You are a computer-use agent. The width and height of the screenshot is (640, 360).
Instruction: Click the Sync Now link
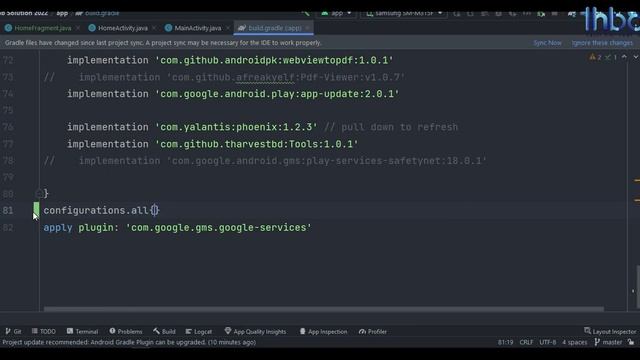[x=547, y=43]
